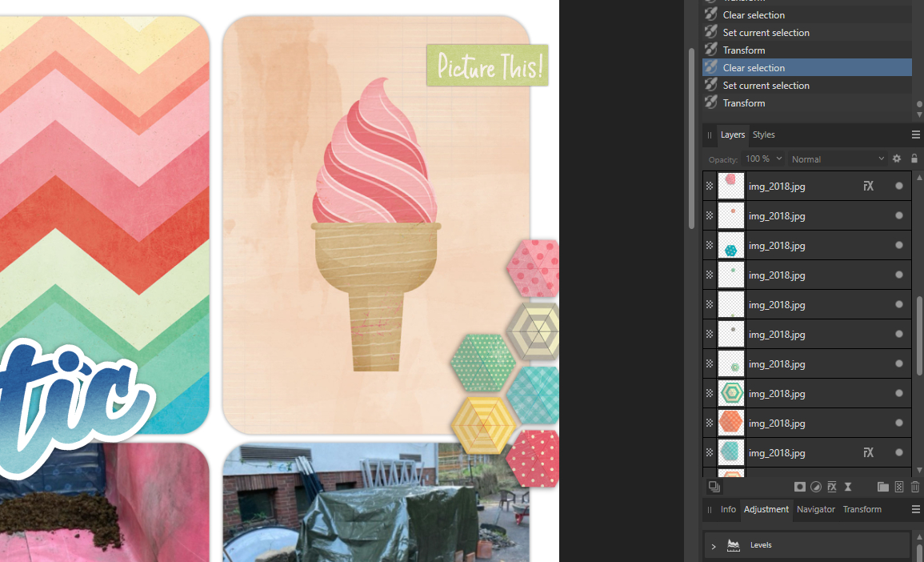This screenshot has width=924, height=562.
Task: Click pixel-type icon of orange hexagon layer
Action: coord(710,423)
